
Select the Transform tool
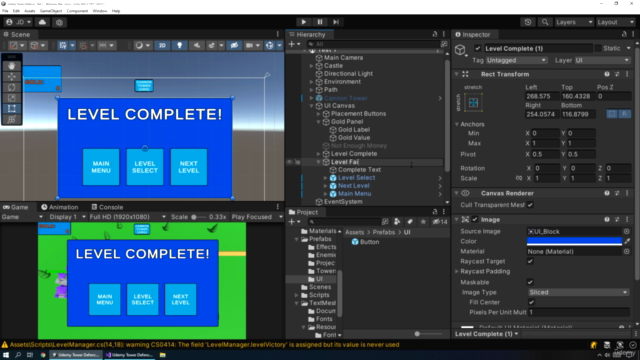11,119
